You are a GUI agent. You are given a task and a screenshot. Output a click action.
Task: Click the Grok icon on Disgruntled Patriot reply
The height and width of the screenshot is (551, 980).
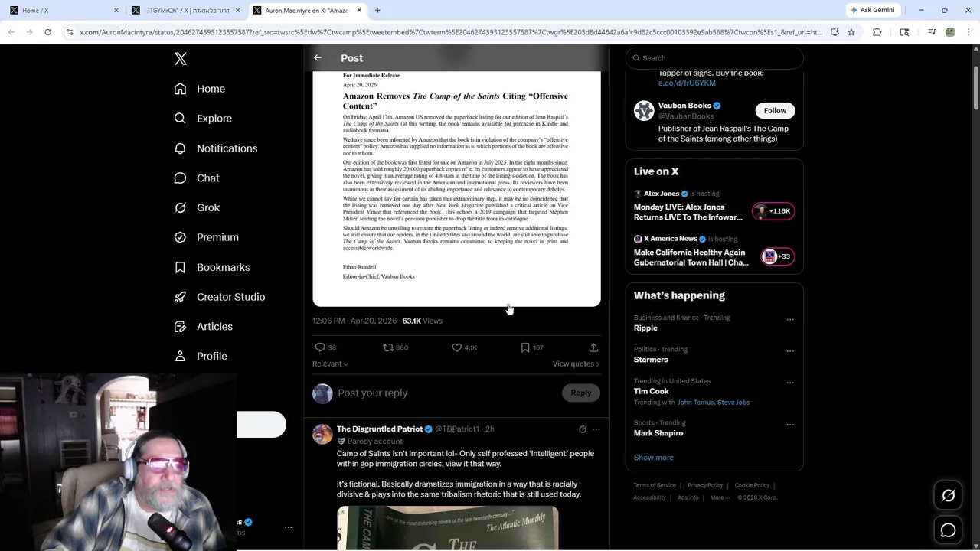coord(583,429)
